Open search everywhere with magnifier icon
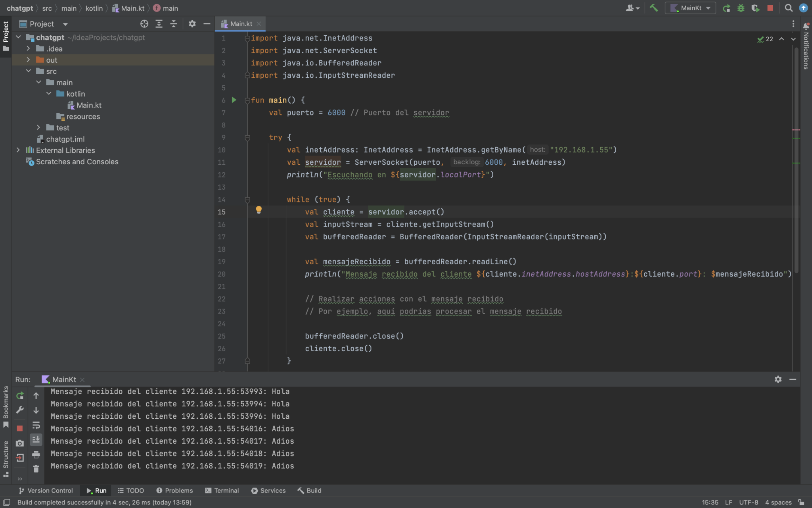 click(788, 8)
